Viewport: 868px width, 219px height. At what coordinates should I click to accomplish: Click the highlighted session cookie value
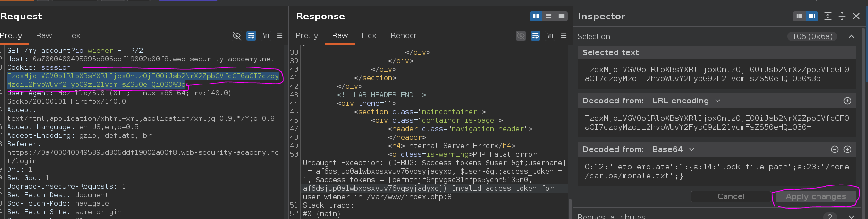143,80
